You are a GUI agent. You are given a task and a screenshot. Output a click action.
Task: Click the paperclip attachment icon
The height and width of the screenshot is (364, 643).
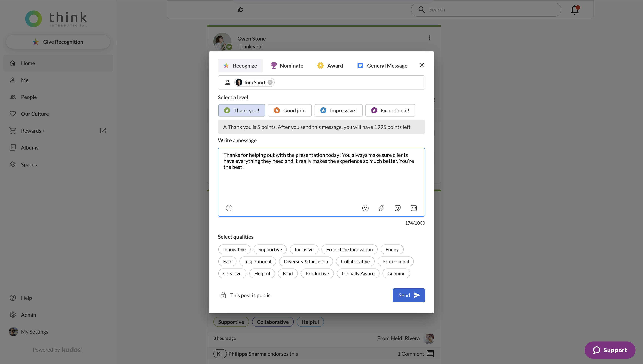tap(381, 208)
